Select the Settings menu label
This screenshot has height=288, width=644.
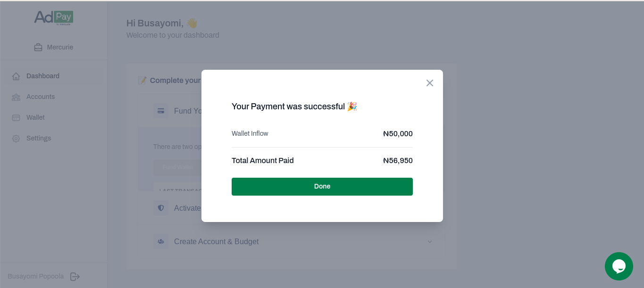click(39, 139)
